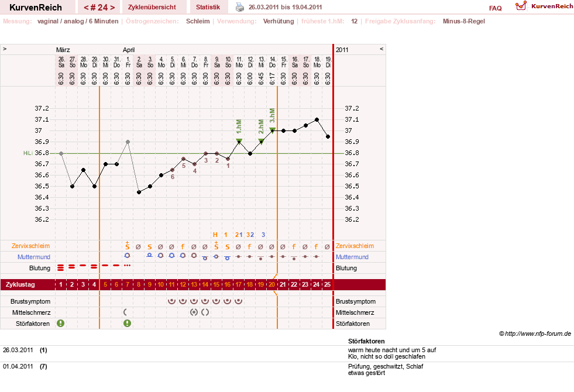574x392 pixels.
Task: Click the left Störfaktoren row label
Action: coord(33,324)
